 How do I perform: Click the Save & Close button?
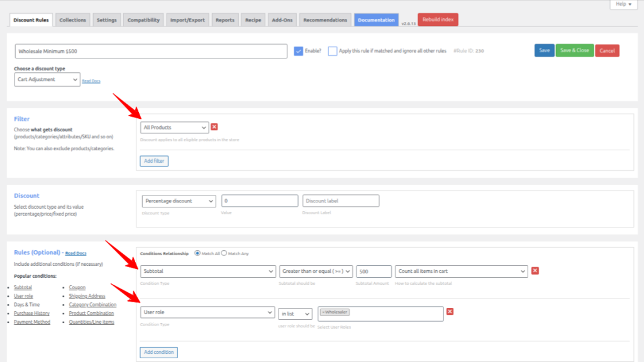coord(574,51)
